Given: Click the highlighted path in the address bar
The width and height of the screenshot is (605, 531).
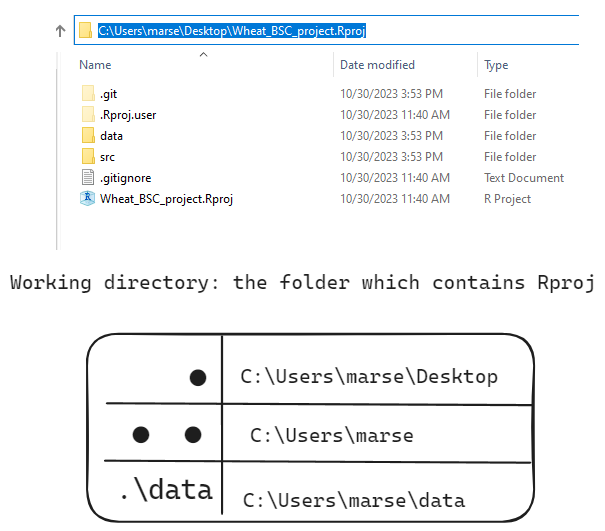Looking at the screenshot, I should 231,31.
